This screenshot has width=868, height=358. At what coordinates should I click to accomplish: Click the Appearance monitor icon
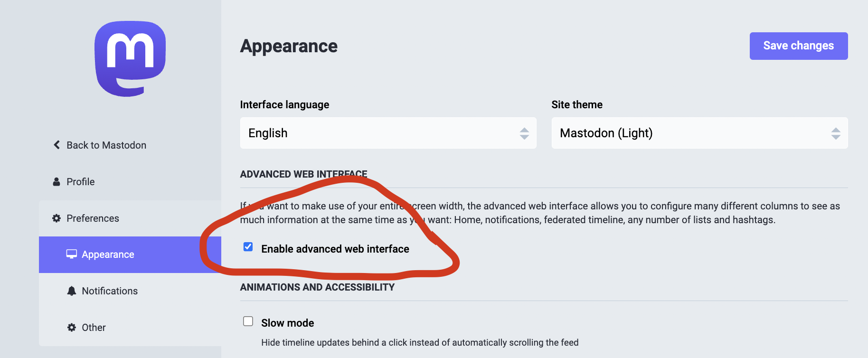click(72, 254)
